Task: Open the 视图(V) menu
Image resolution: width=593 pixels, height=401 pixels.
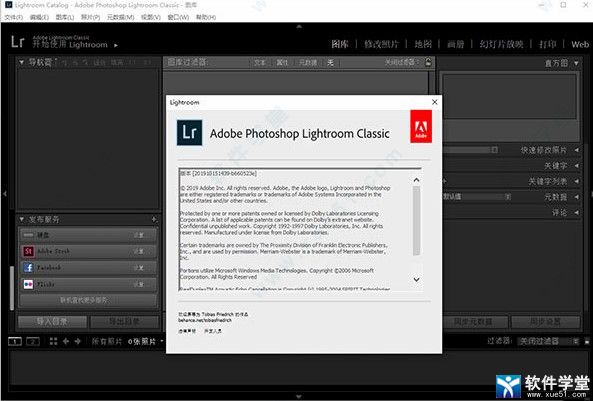Action: click(151, 17)
